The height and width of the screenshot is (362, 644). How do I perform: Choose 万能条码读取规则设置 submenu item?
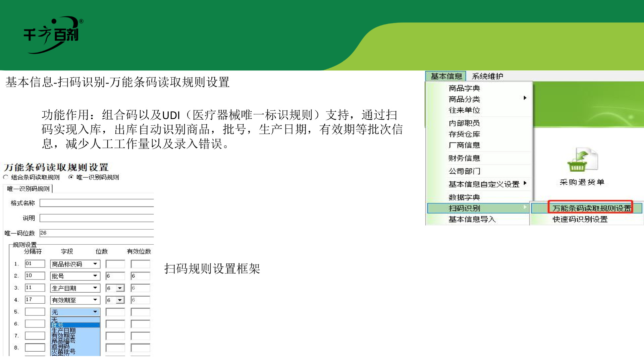coord(591,208)
